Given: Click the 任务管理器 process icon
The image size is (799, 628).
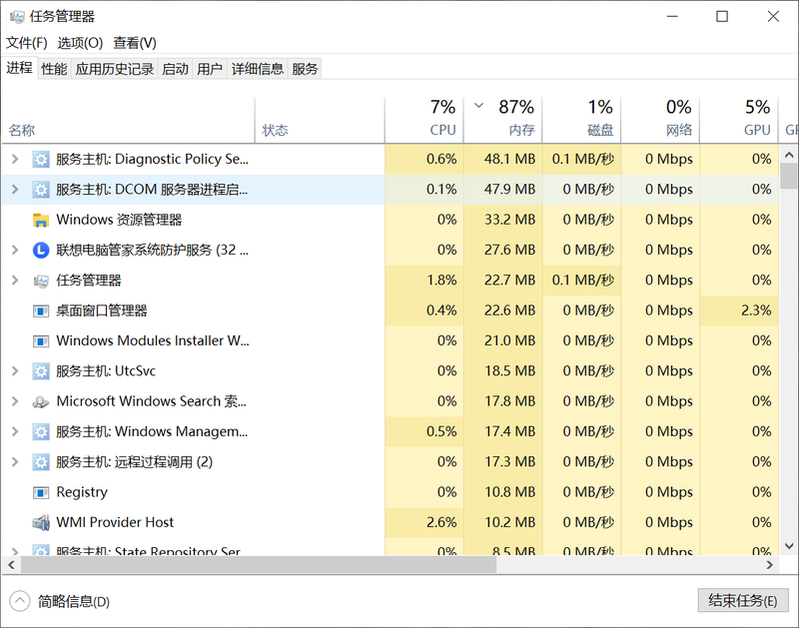Looking at the screenshot, I should [x=41, y=281].
